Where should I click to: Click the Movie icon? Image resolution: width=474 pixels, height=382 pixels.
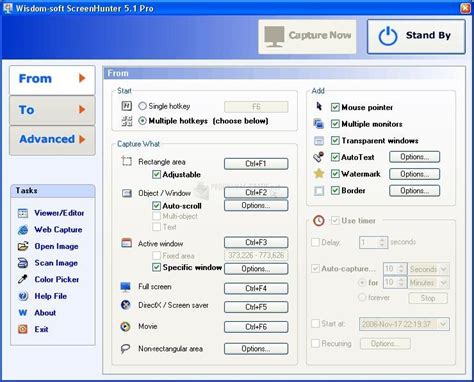[125, 327]
